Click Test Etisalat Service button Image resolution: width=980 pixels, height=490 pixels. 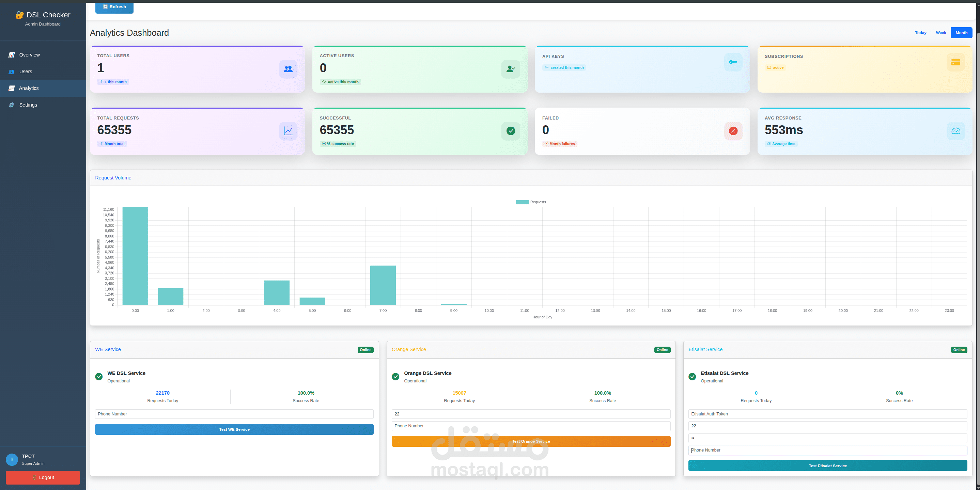pos(828,465)
